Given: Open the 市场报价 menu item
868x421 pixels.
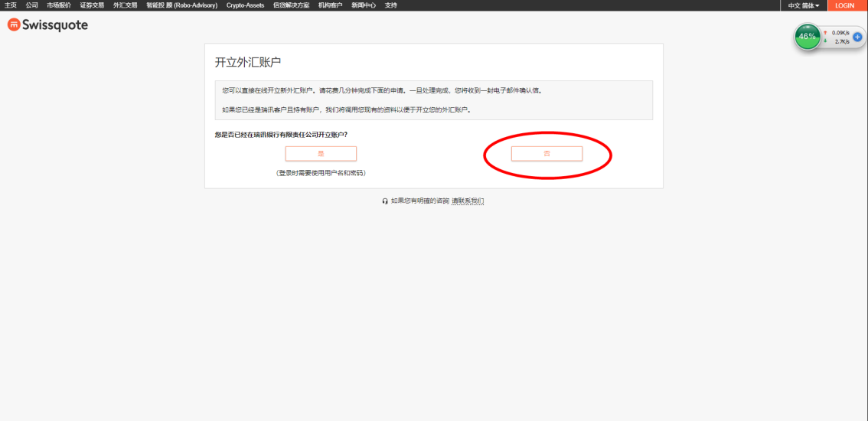Looking at the screenshot, I should tap(59, 5).
